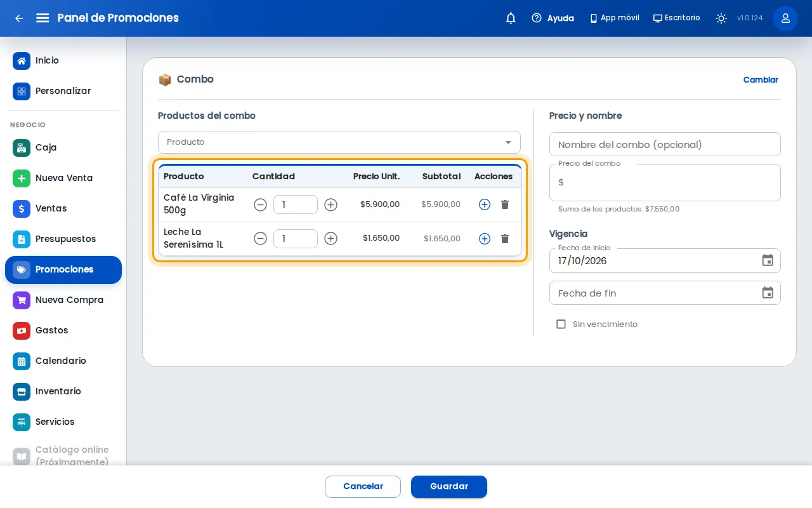Viewport: 812px width, 508px height.
Task: Open Caja section
Action: tap(63, 148)
